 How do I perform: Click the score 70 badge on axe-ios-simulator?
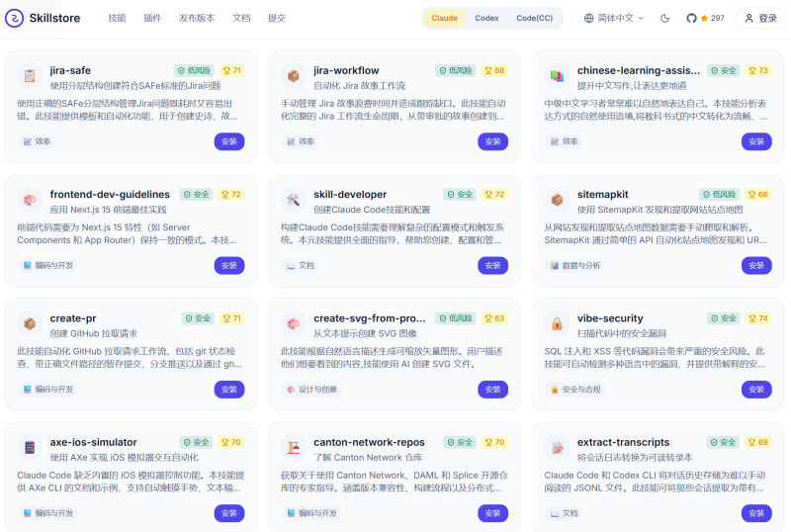pos(231,442)
